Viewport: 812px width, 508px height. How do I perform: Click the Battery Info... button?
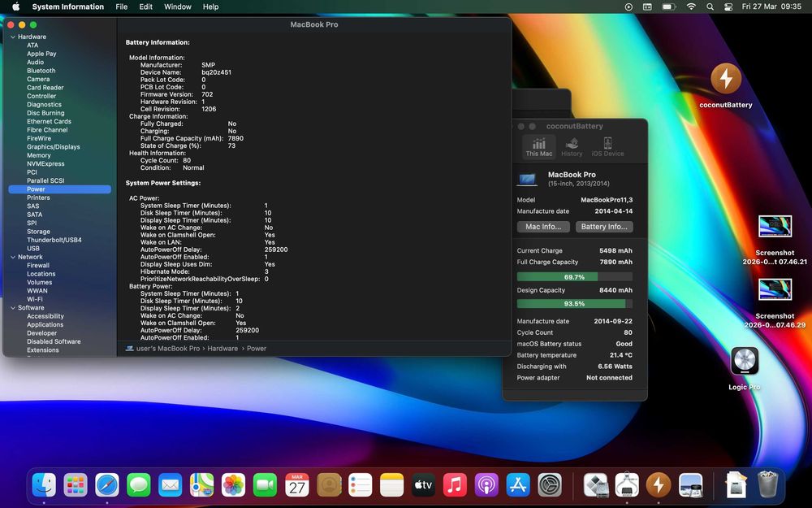point(604,227)
